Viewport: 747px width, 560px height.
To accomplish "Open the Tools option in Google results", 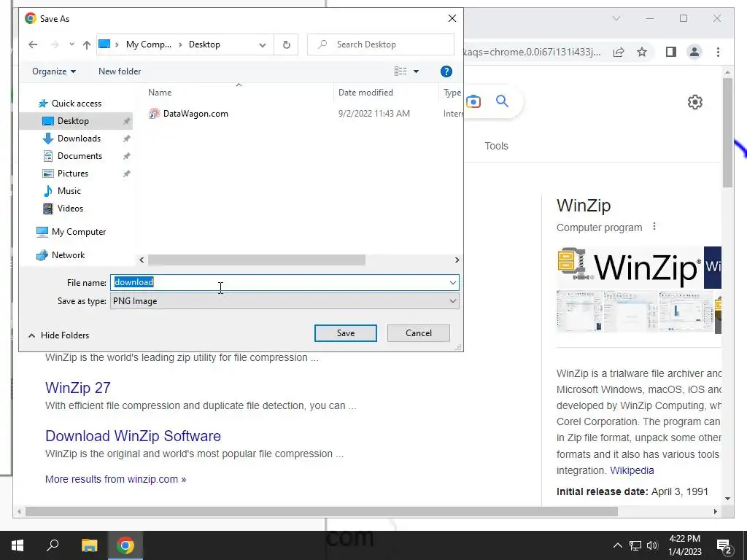I will (496, 146).
